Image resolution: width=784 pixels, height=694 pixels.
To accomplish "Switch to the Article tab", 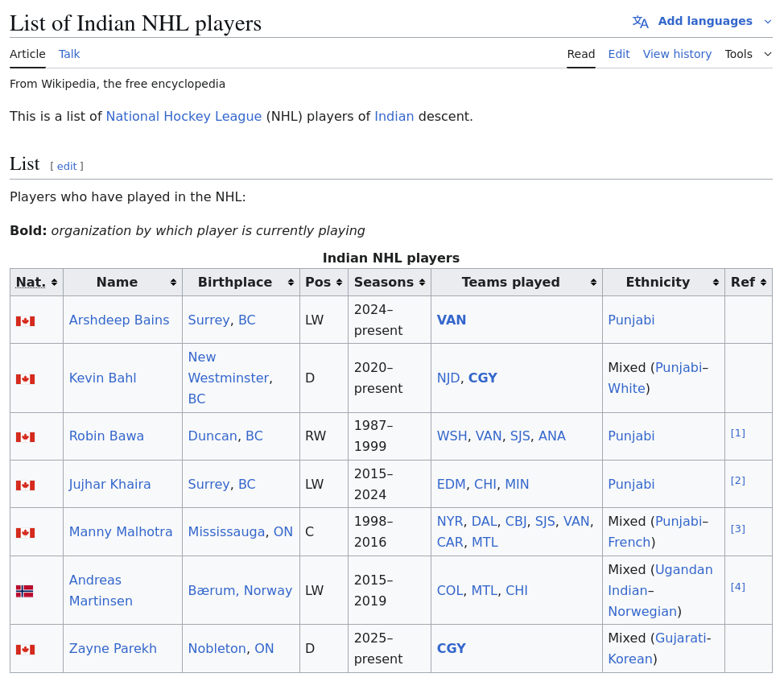I will (27, 54).
